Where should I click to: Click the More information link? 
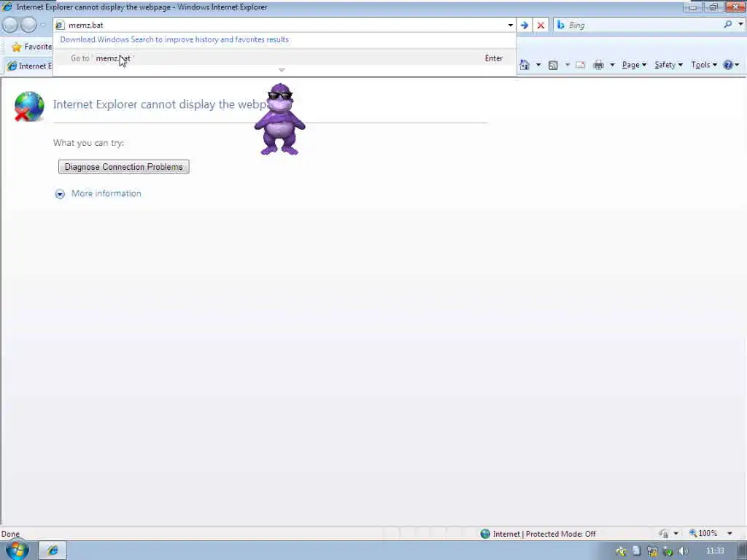click(x=107, y=193)
